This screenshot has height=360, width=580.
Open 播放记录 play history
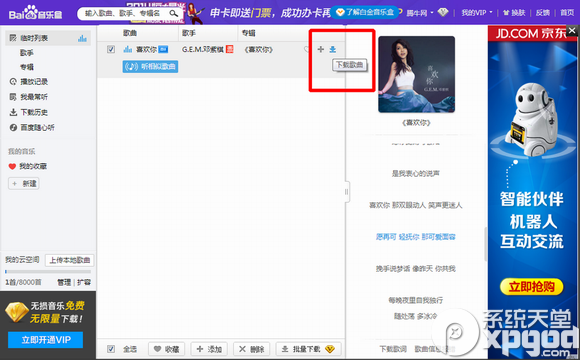(28, 81)
